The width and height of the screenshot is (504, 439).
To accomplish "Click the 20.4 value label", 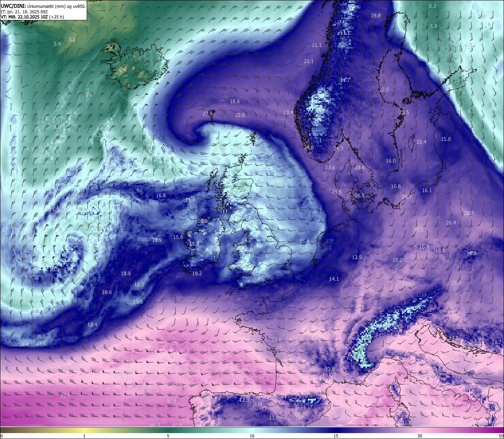I will [x=451, y=222].
